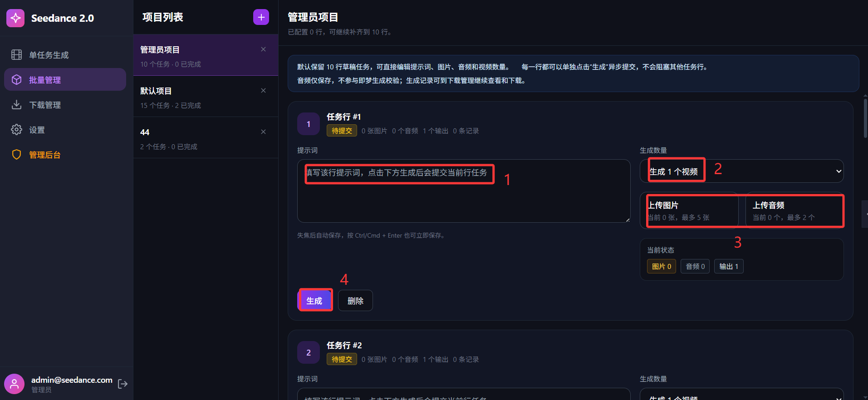This screenshot has width=868, height=400.
Task: Click the single task generation grid icon
Action: tap(16, 55)
